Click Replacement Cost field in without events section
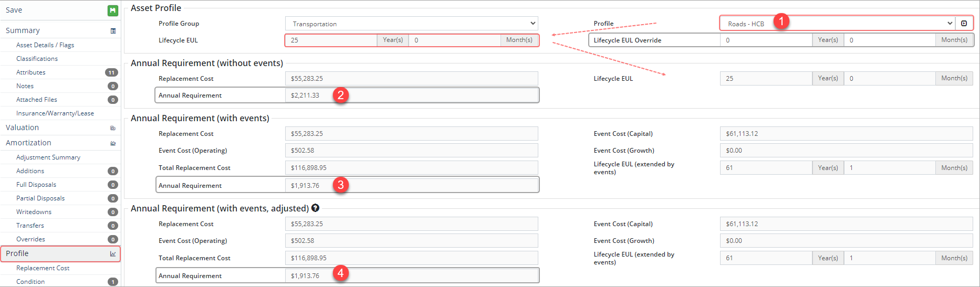Image resolution: width=980 pixels, height=287 pixels. click(x=412, y=79)
